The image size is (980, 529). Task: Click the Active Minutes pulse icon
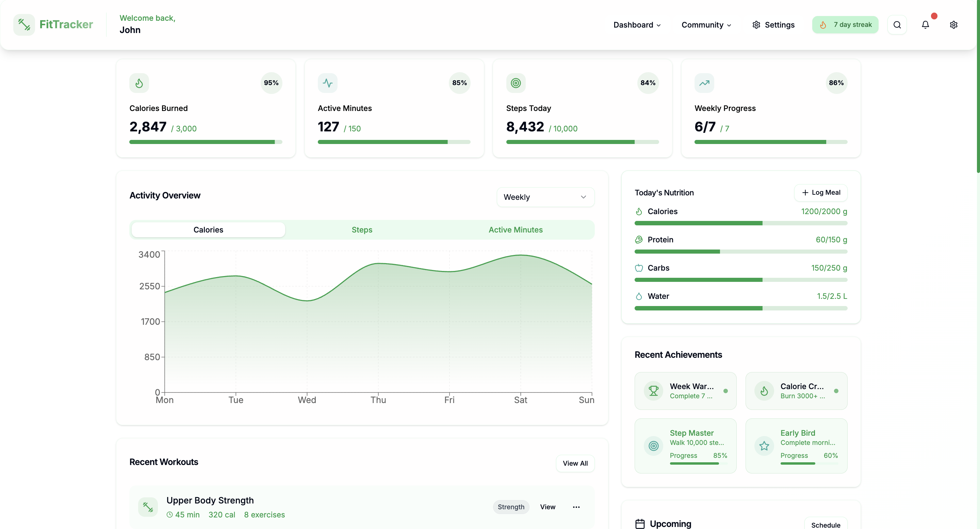[x=327, y=83]
